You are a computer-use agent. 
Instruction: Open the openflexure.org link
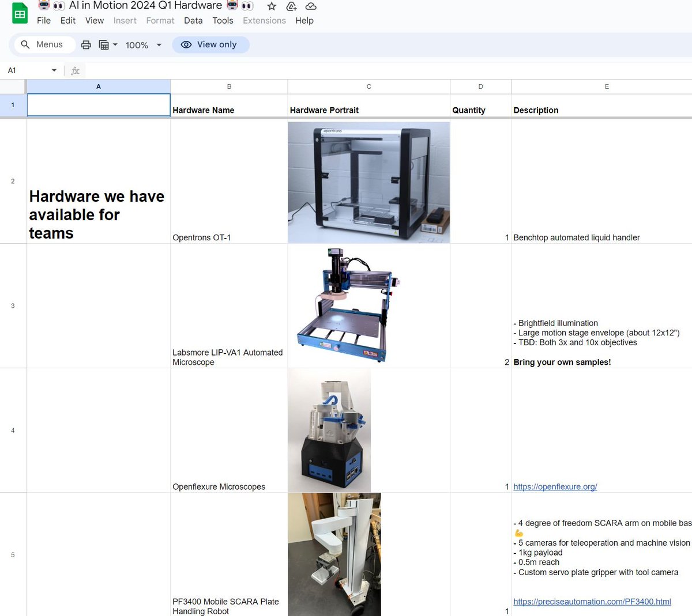(555, 487)
